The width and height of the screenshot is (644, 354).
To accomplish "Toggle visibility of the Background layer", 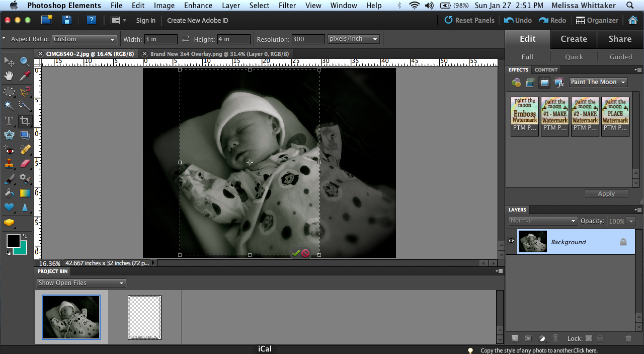I will tap(511, 242).
